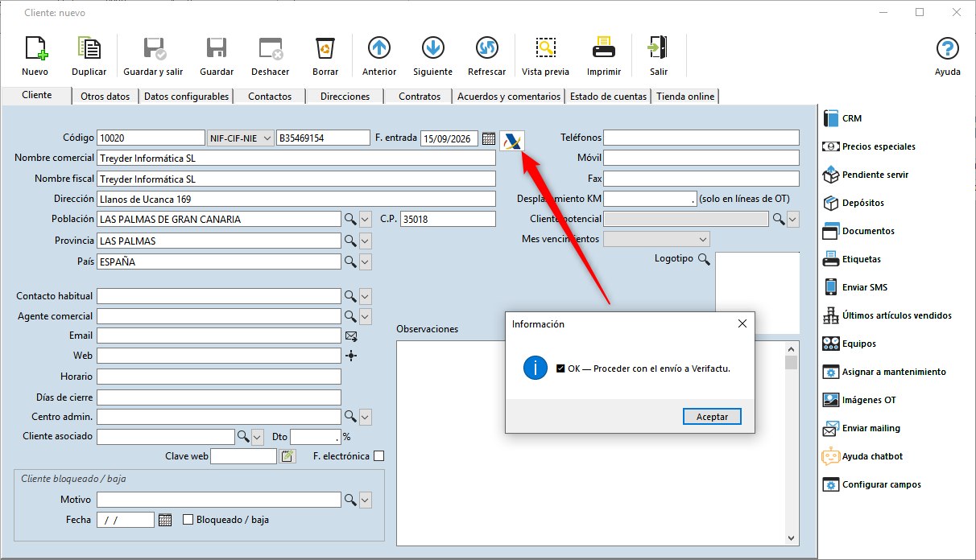
Task: Search Población with the magnifier icon
Action: click(x=350, y=219)
